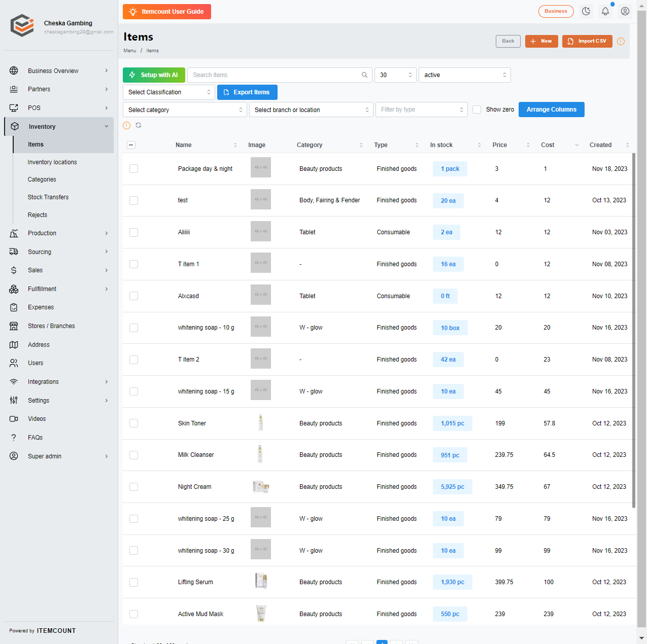Click the Integrations wifi icon
Viewport: 647px width, 644px height.
(x=14, y=382)
